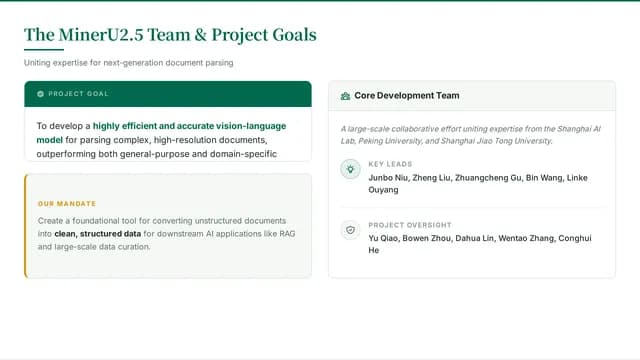Click the "PROJECT OVERSIGHT" label
Screen dimensions: 640x360
click(x=410, y=225)
